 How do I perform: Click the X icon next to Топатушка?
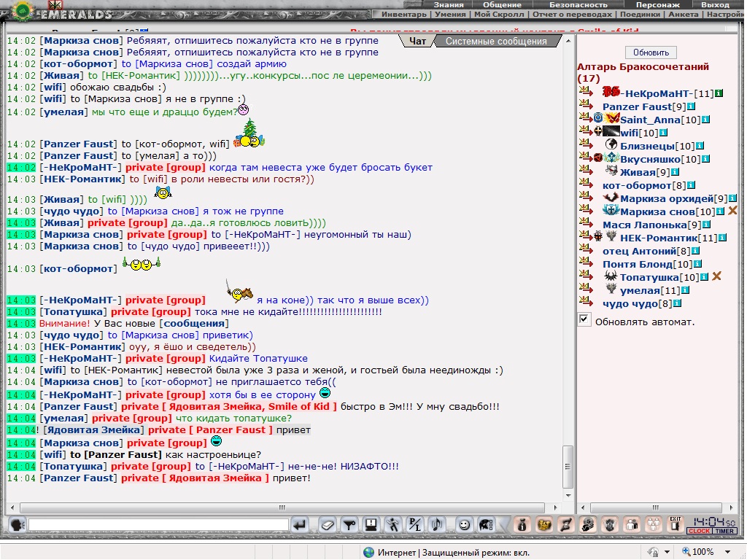click(716, 276)
